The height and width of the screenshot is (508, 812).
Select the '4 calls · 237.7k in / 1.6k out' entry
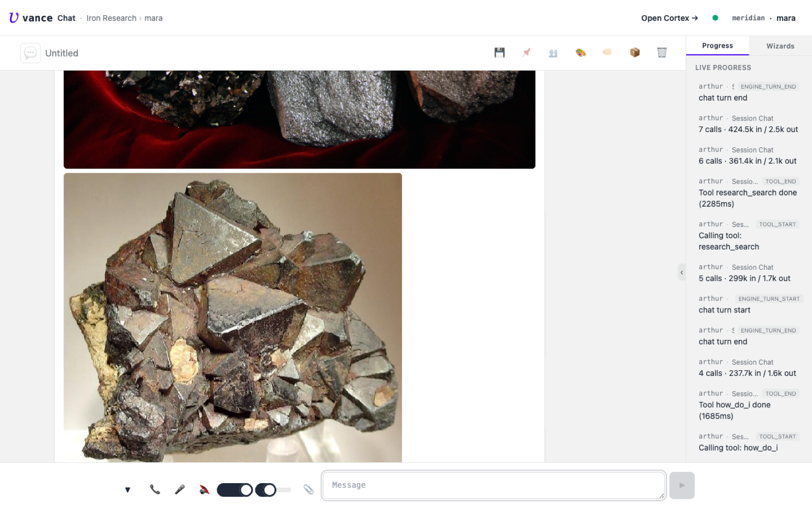[x=749, y=368]
